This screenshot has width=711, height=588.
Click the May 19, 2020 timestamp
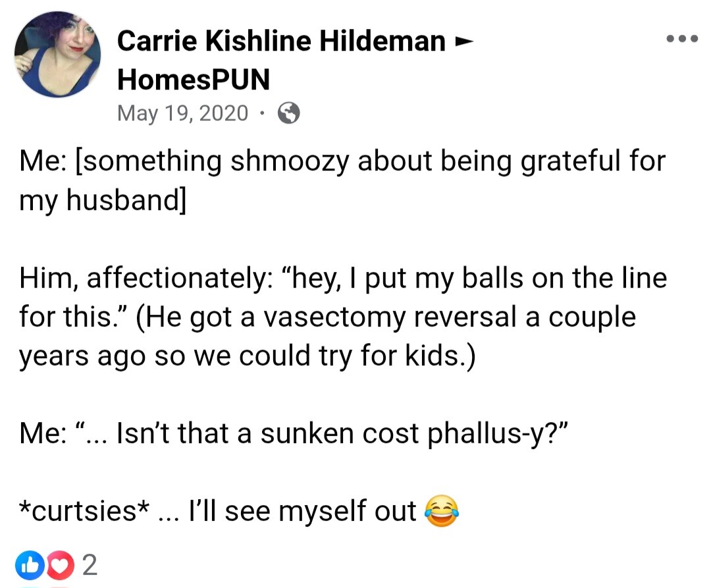(x=183, y=113)
